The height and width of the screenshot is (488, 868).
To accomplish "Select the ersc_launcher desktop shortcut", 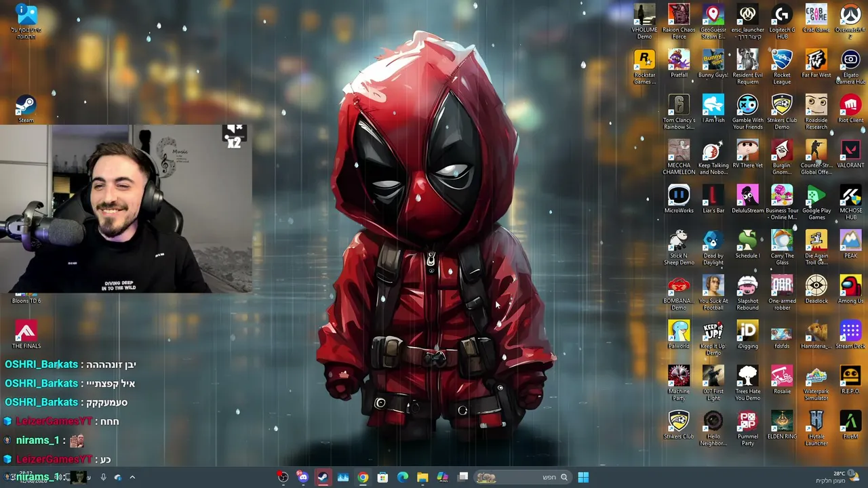I will point(747,21).
